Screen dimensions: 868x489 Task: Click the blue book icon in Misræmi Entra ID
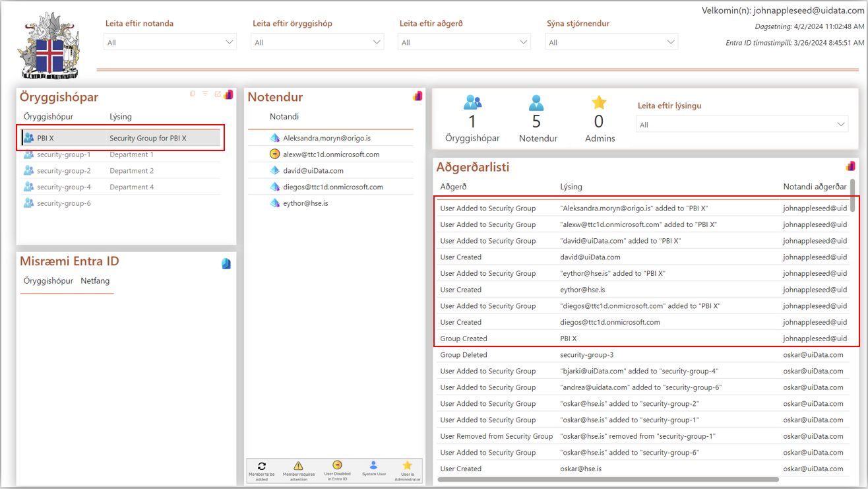[x=226, y=264]
